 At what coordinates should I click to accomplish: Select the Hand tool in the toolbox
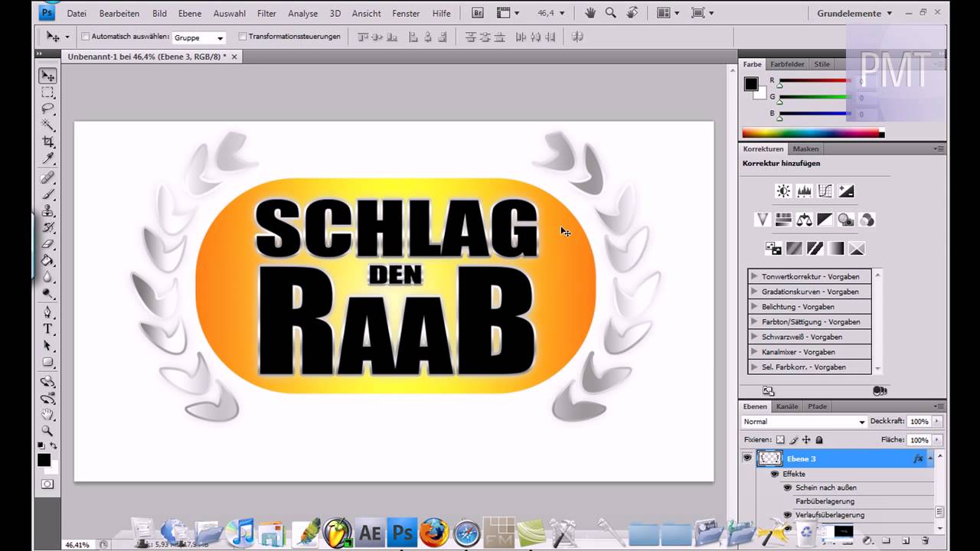48,414
